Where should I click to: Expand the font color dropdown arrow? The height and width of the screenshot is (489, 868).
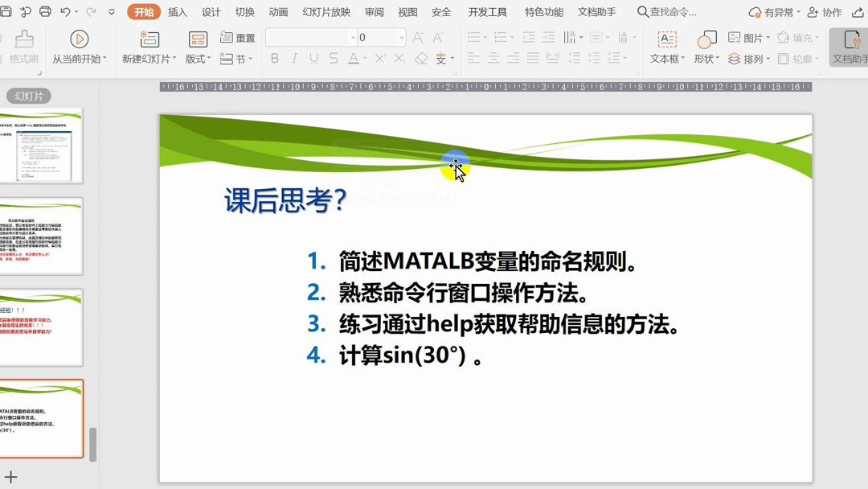(365, 59)
